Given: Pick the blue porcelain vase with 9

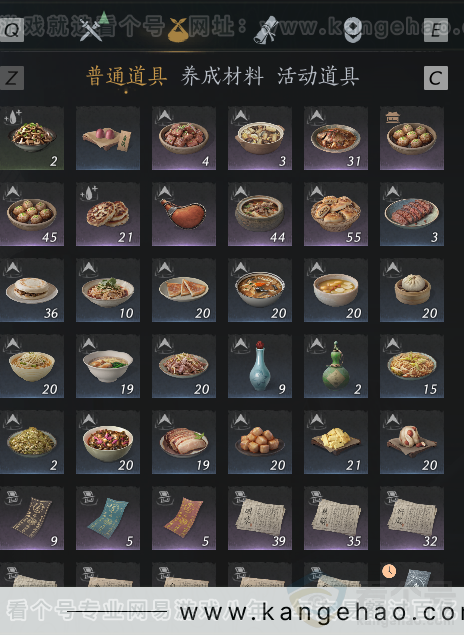Looking at the screenshot, I should [x=260, y=366].
